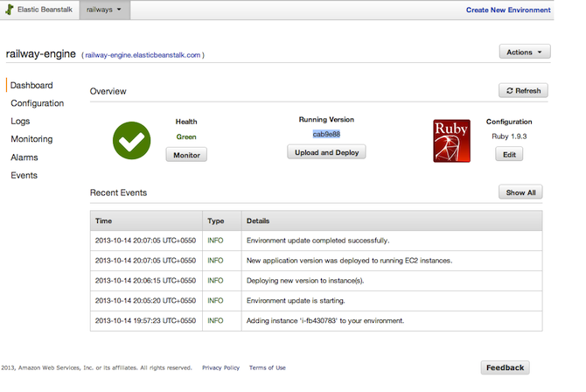
Task: Select Dashboard in the sidebar
Action: (31, 86)
